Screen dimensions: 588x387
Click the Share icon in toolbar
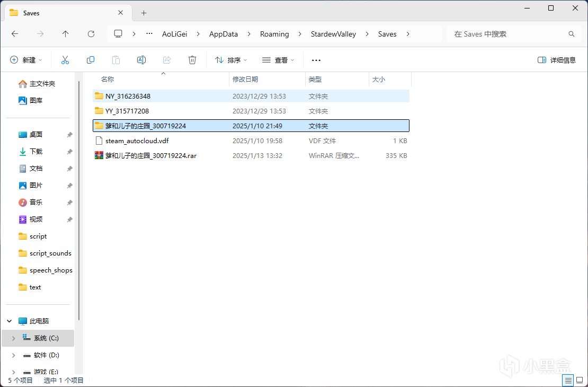pyautogui.click(x=167, y=60)
